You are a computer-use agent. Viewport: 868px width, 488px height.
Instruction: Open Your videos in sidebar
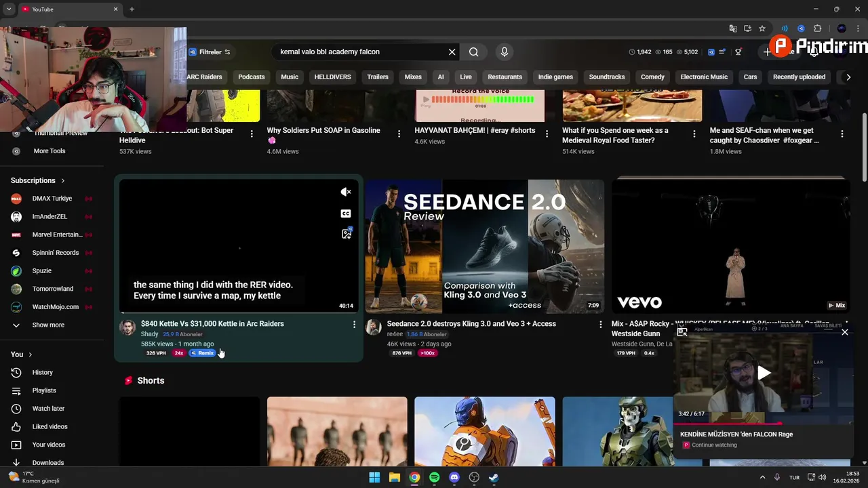[x=49, y=445]
